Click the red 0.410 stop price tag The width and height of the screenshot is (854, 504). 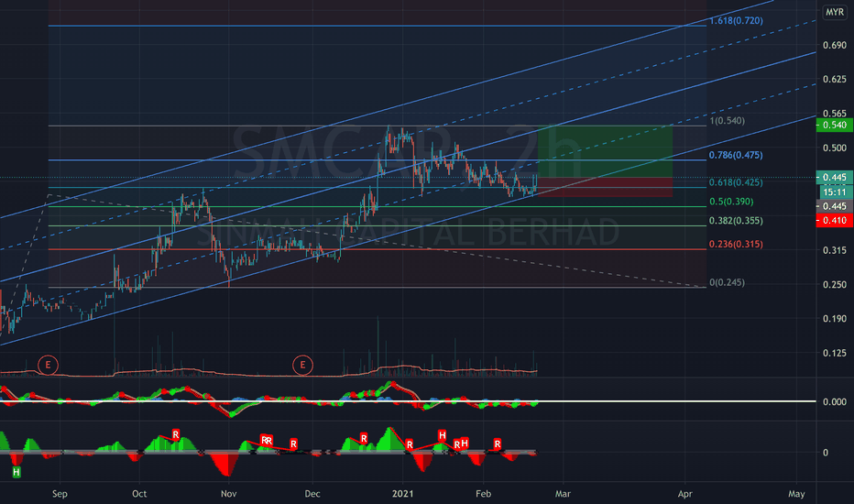(x=835, y=220)
